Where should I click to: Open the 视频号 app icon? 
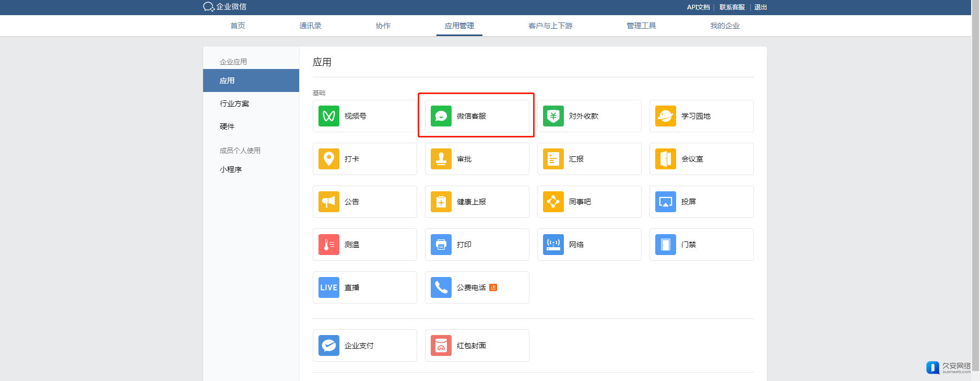tap(329, 116)
